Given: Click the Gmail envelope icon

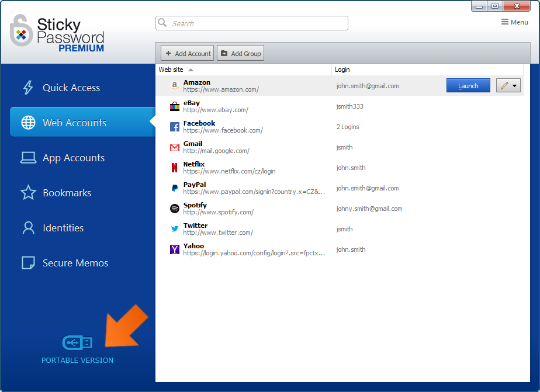Looking at the screenshot, I should coord(175,147).
